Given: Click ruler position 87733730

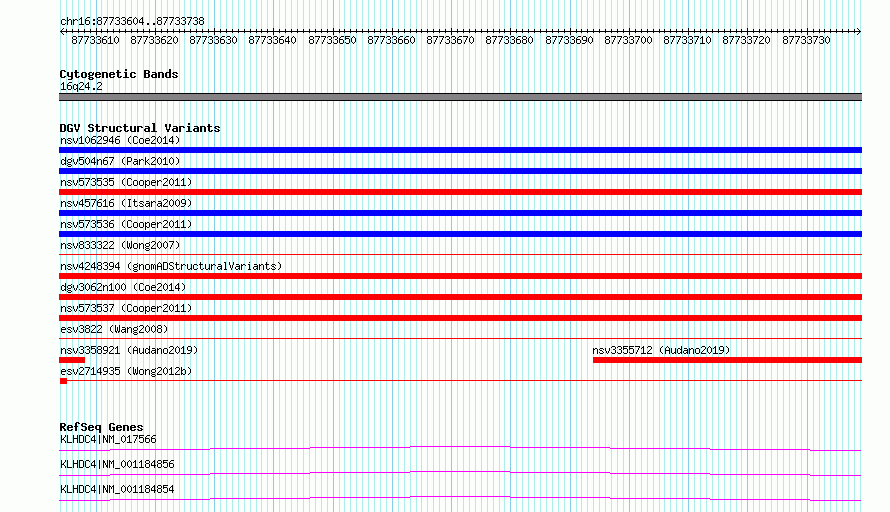Looking at the screenshot, I should pos(806,40).
